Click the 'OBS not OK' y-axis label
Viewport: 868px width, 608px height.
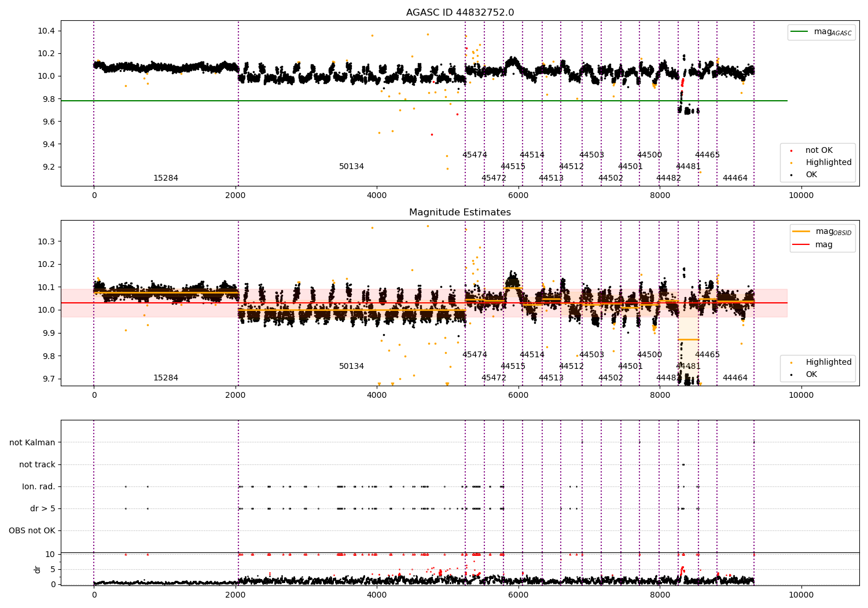[x=32, y=530]
